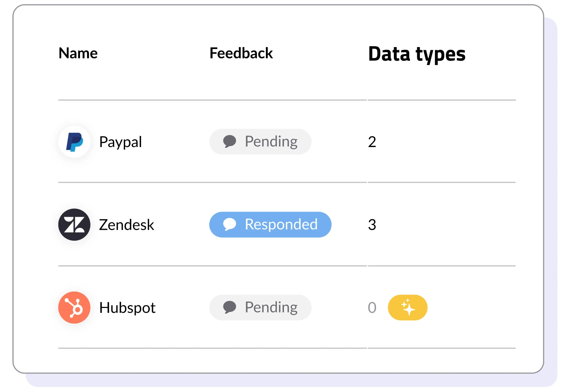Image resolution: width=565 pixels, height=392 pixels.
Task: Sort by the Name column header
Action: click(x=78, y=53)
